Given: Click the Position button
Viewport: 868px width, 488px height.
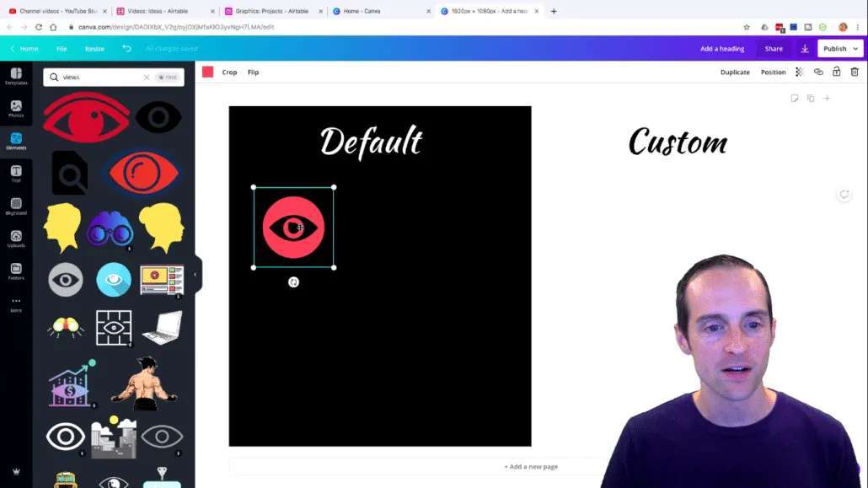Looking at the screenshot, I should click(773, 72).
